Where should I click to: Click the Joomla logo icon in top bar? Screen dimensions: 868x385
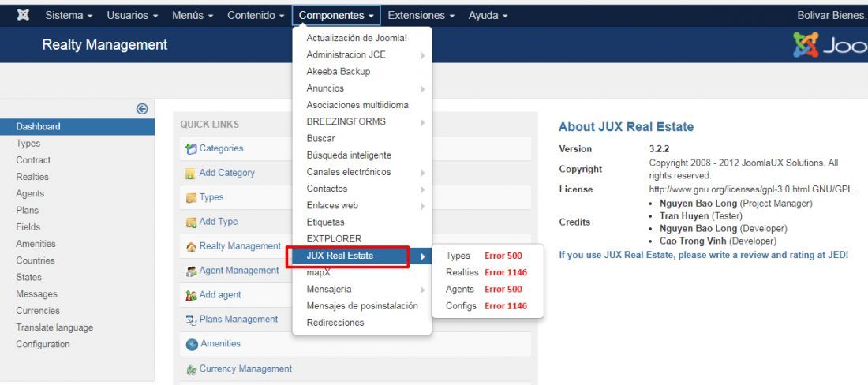[23, 16]
